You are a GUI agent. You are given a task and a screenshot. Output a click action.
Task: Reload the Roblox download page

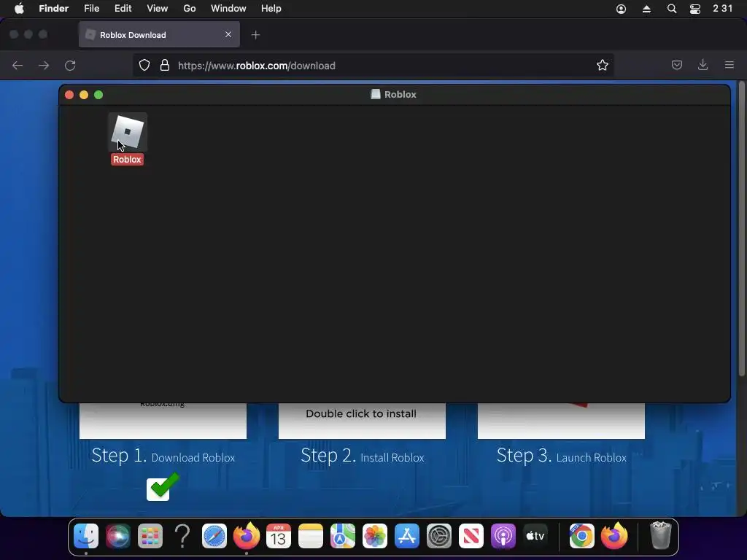coord(71,65)
